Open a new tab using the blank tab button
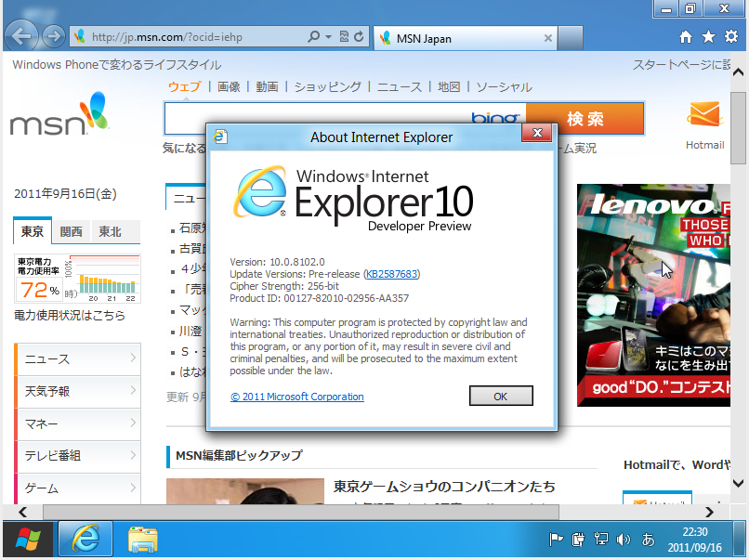This screenshot has width=749, height=560. (571, 38)
